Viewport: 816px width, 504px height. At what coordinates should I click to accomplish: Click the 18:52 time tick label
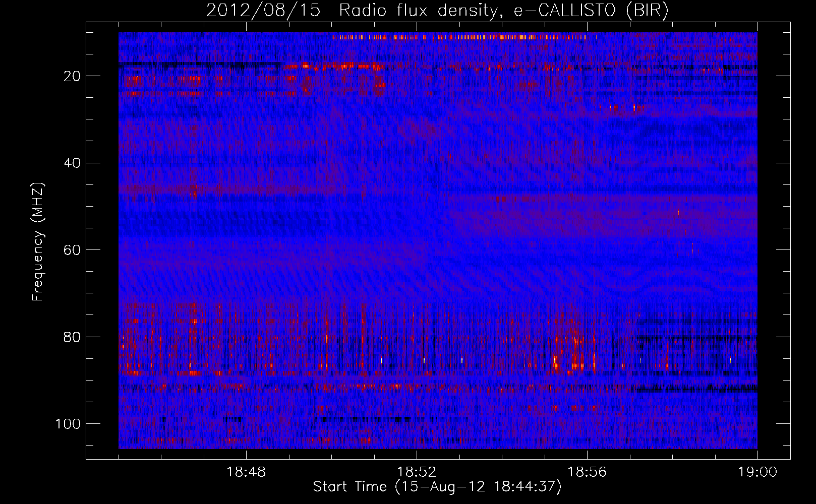click(417, 472)
